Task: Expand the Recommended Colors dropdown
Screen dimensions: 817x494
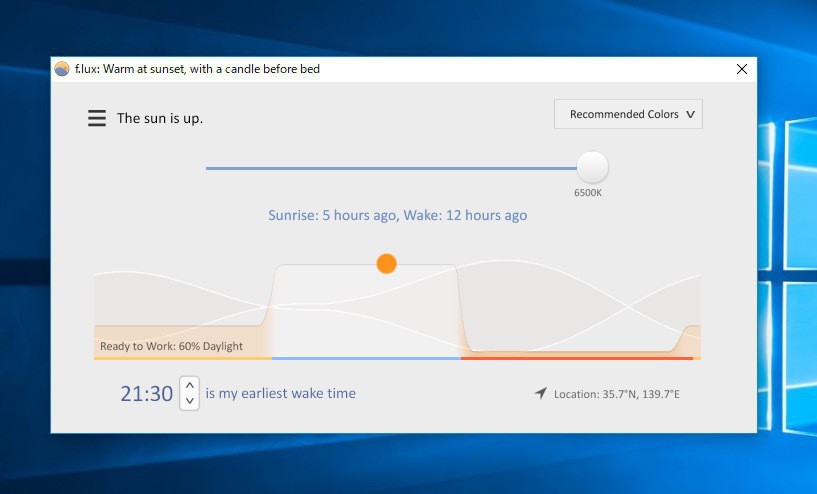Action: 628,114
